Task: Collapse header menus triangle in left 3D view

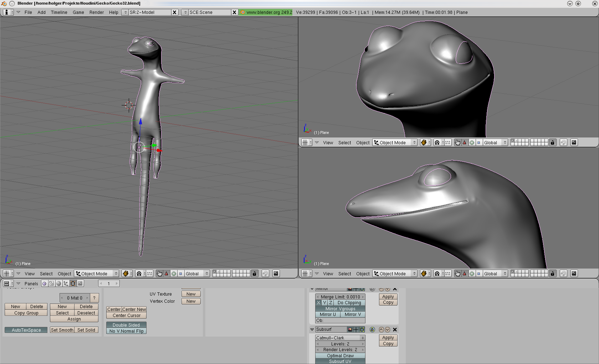Action: (x=18, y=274)
